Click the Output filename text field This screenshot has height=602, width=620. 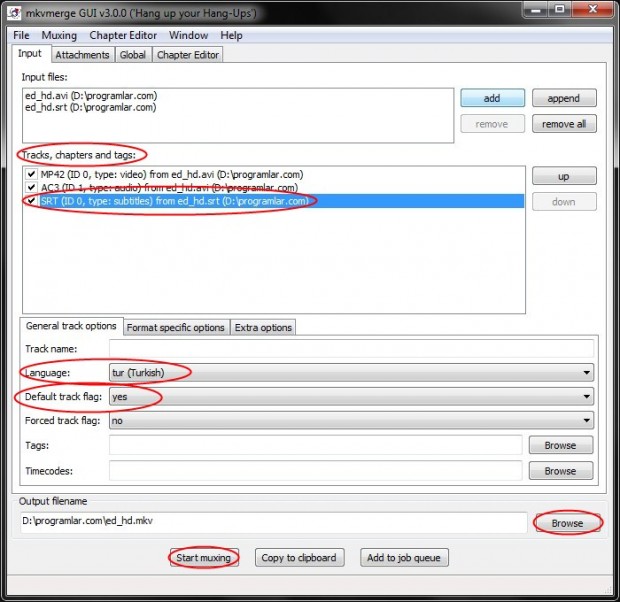tap(274, 522)
